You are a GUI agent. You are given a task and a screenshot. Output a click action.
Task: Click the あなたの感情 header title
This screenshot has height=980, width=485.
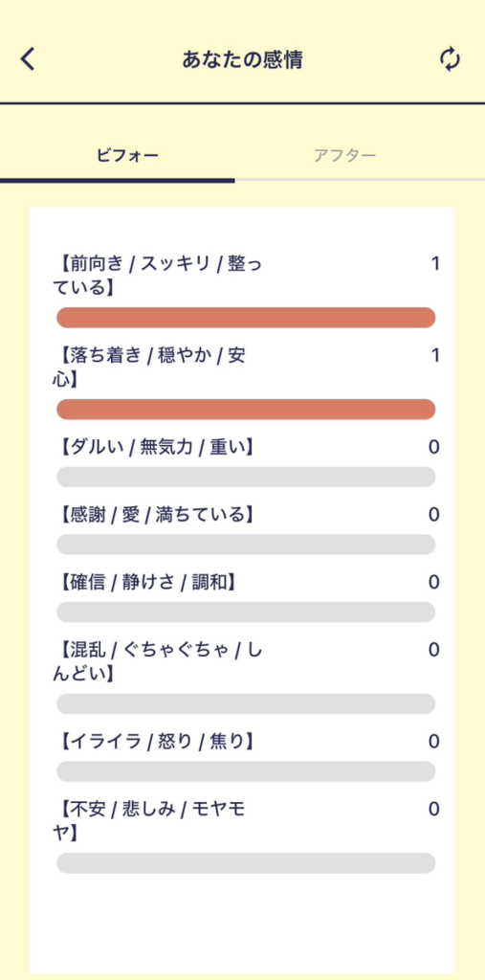pos(243,60)
